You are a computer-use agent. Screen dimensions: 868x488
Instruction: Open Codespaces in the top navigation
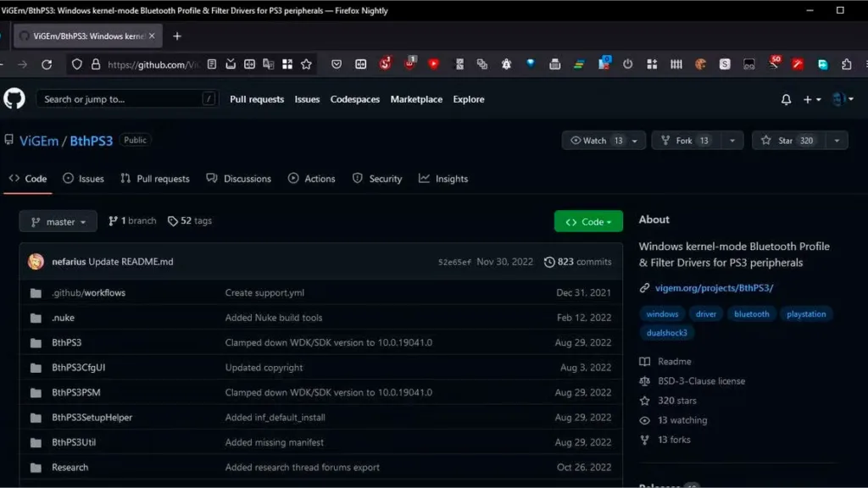[x=355, y=100]
